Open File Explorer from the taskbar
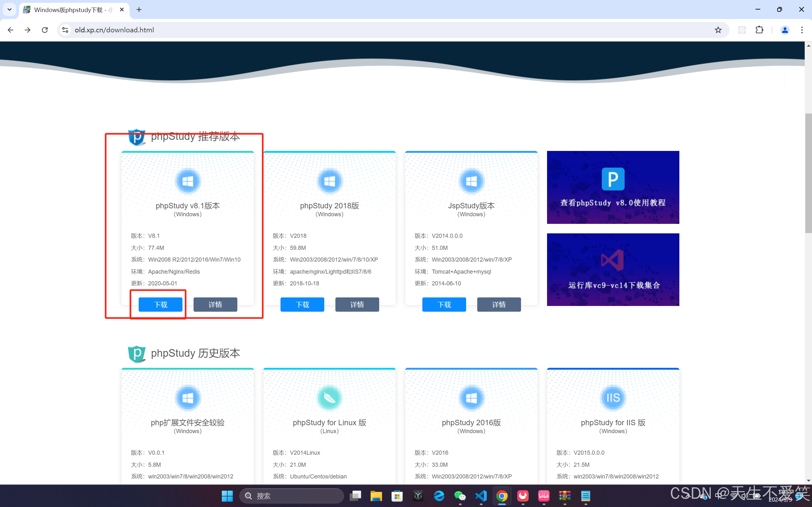 coord(376,496)
